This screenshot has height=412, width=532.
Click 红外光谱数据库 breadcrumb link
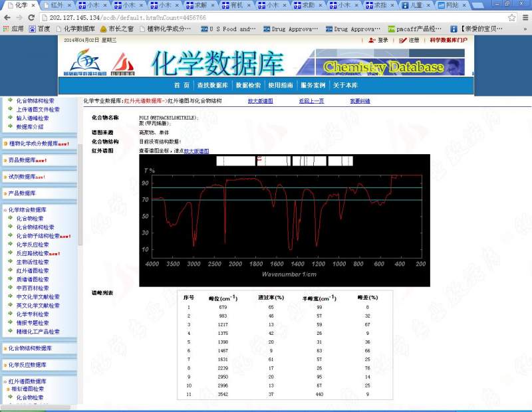[x=144, y=101]
